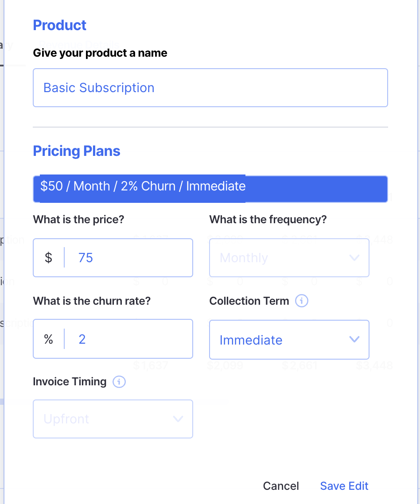Image resolution: width=420 pixels, height=504 pixels.
Task: Click the percent symbol in churn field
Action: pos(48,339)
